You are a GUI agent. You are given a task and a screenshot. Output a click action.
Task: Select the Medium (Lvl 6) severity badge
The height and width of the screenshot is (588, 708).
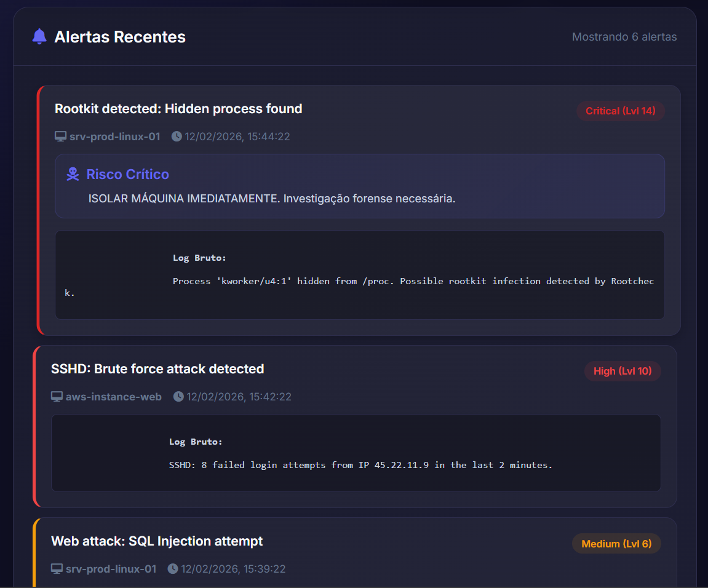click(616, 544)
